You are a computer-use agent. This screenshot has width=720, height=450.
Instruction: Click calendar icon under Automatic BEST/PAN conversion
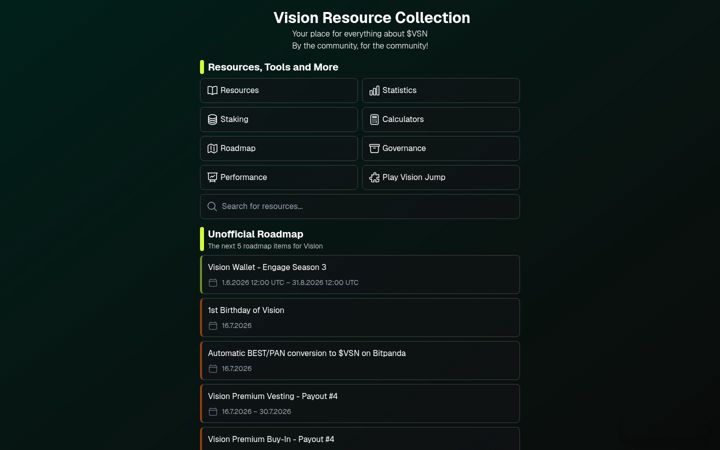pyautogui.click(x=213, y=369)
